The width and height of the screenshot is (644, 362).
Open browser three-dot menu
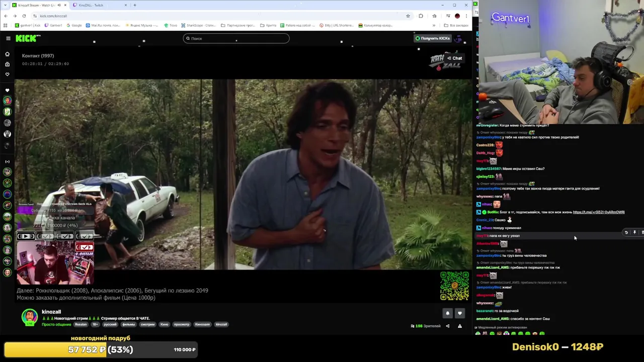point(466,16)
